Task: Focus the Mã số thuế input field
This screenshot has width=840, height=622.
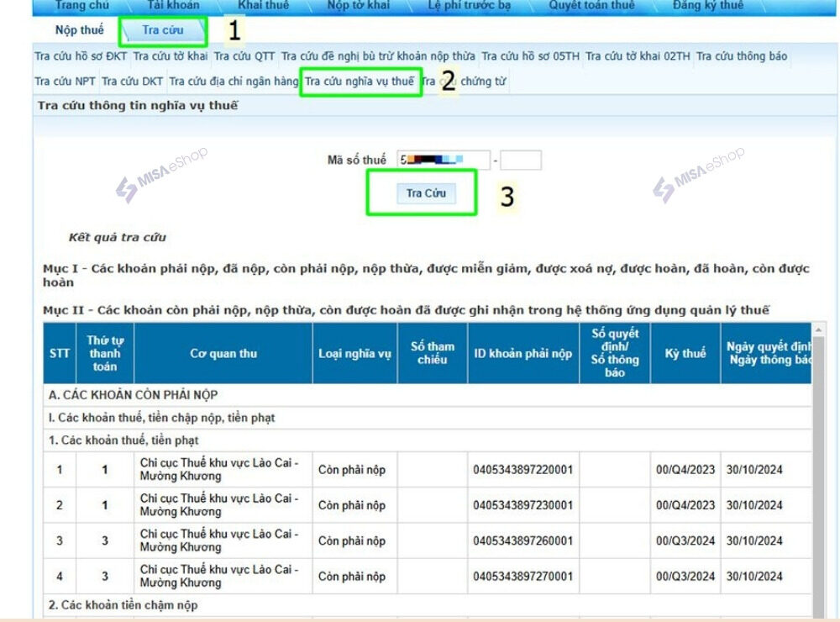Action: pyautogui.click(x=444, y=160)
